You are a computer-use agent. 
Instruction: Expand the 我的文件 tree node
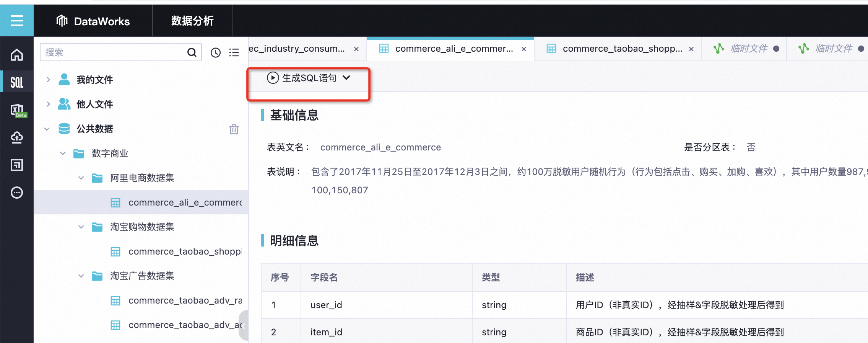click(48, 80)
